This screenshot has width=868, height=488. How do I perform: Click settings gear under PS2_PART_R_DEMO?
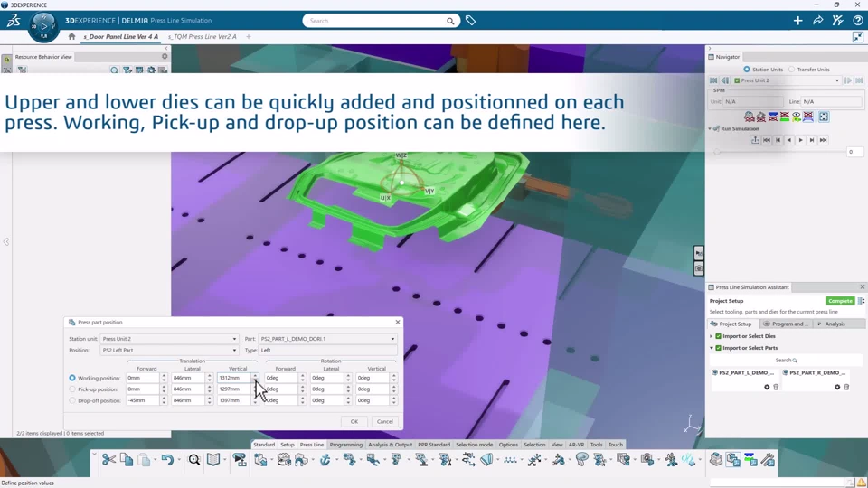point(837,388)
